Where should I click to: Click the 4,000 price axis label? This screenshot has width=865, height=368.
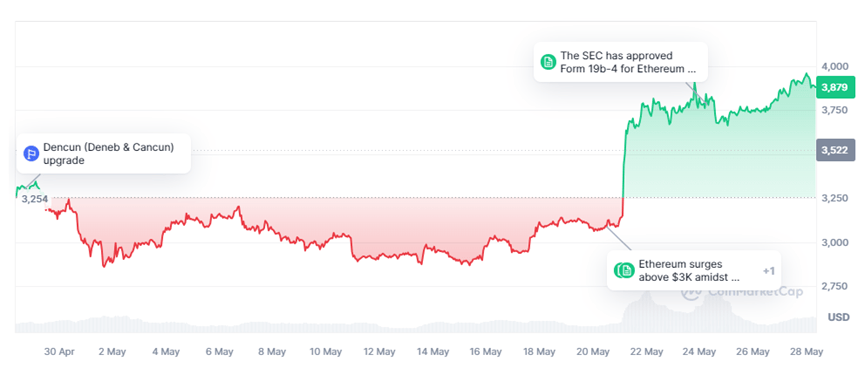pyautogui.click(x=834, y=66)
